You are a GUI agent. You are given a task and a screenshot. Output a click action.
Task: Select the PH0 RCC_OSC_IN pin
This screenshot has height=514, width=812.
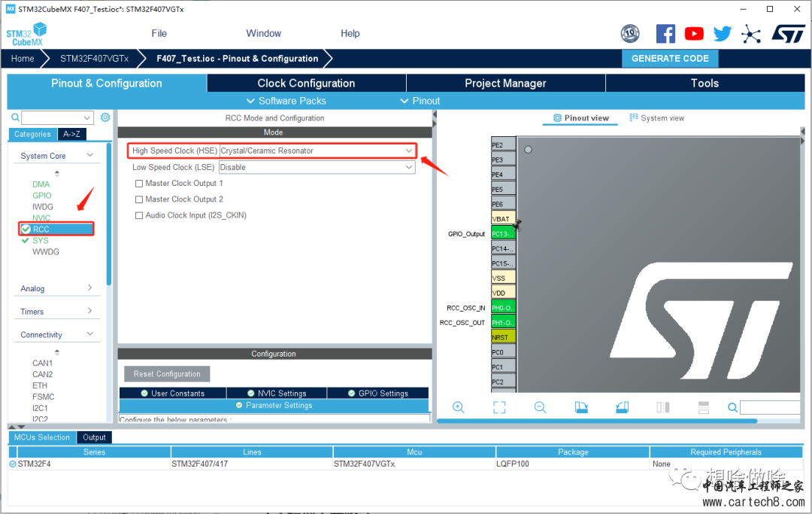point(503,308)
